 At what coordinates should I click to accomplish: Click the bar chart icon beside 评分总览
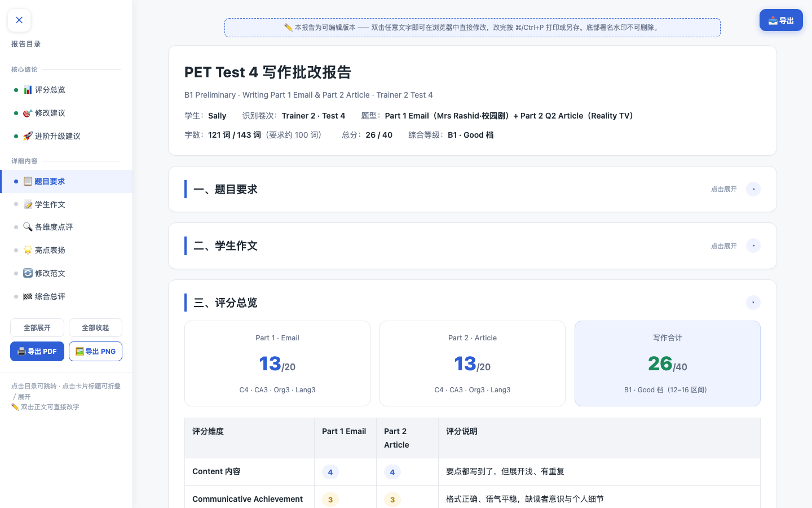[28, 90]
